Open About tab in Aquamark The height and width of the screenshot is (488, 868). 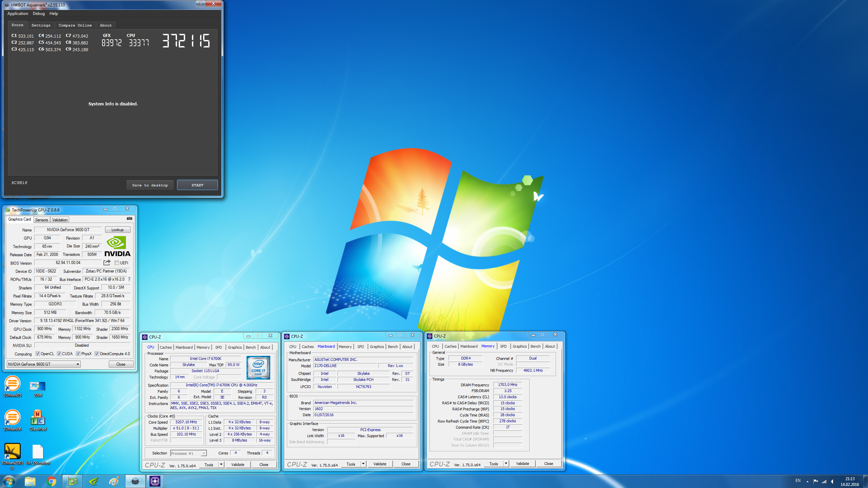point(105,25)
